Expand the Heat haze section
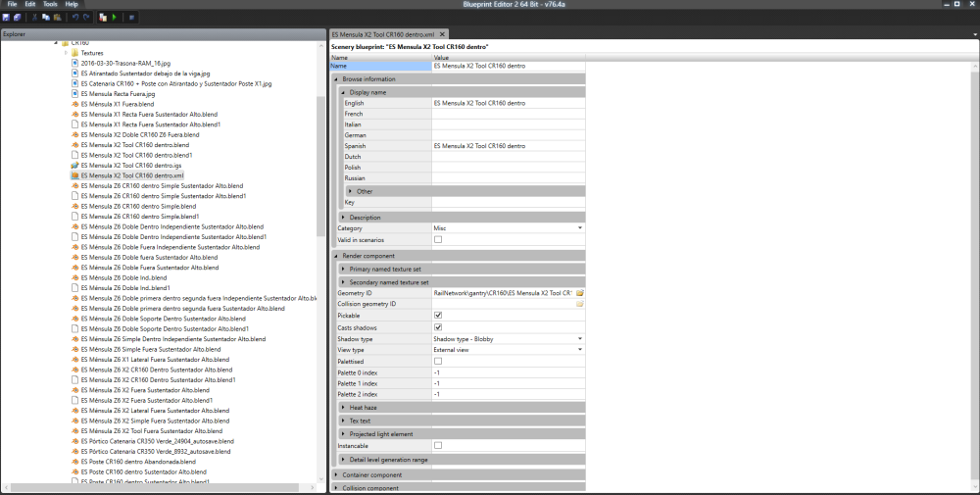This screenshot has width=980, height=495. pos(343,408)
